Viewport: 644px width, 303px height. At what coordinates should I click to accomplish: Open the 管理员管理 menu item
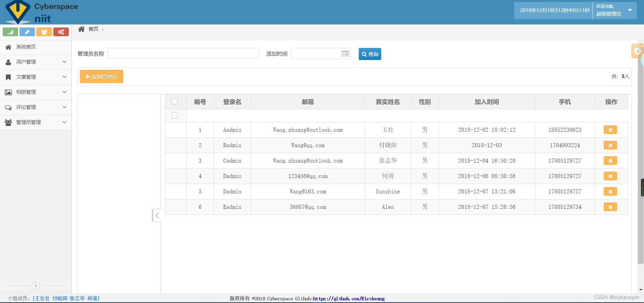(36, 122)
